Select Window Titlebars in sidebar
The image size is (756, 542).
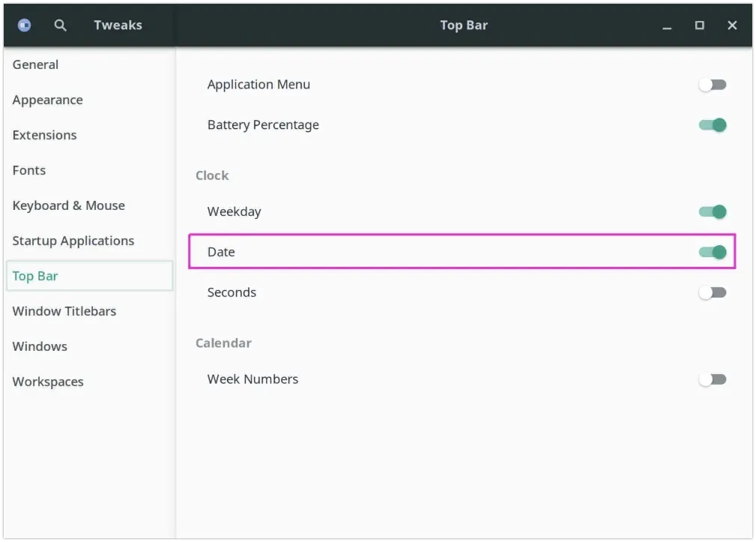[x=64, y=311]
